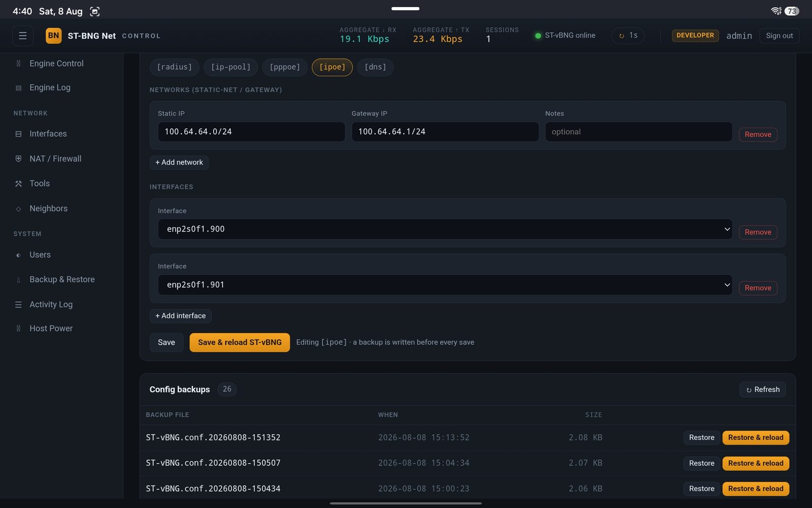Click the Sign out button
Screen dimensions: 812x508
pyautogui.click(x=779, y=36)
